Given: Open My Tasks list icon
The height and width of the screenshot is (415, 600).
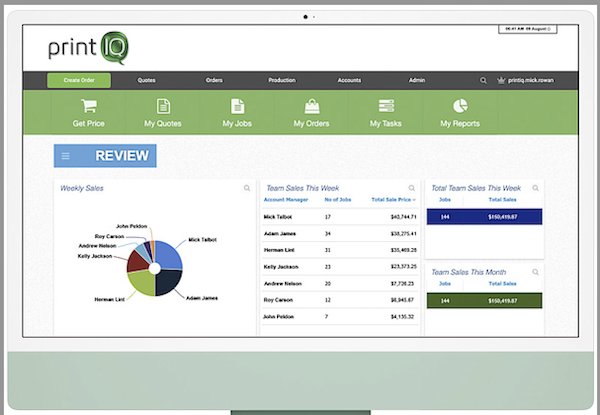Looking at the screenshot, I should click(386, 106).
